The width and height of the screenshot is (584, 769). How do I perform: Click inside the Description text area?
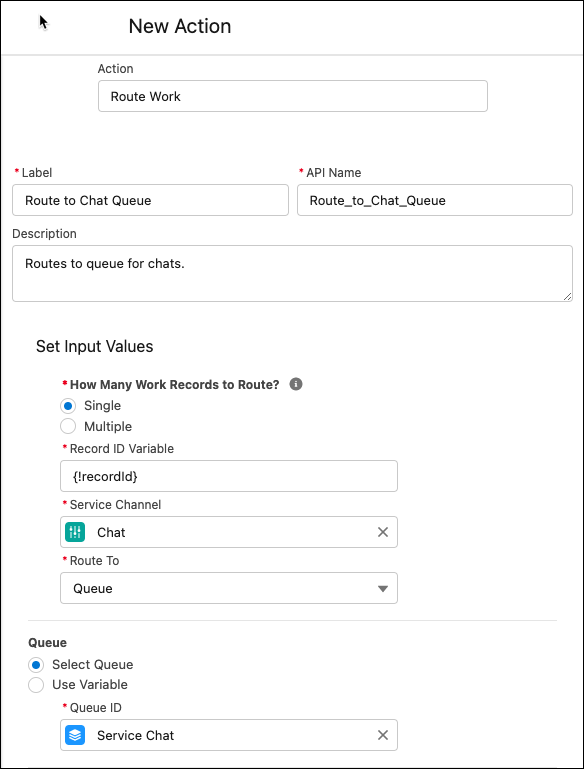[292, 274]
